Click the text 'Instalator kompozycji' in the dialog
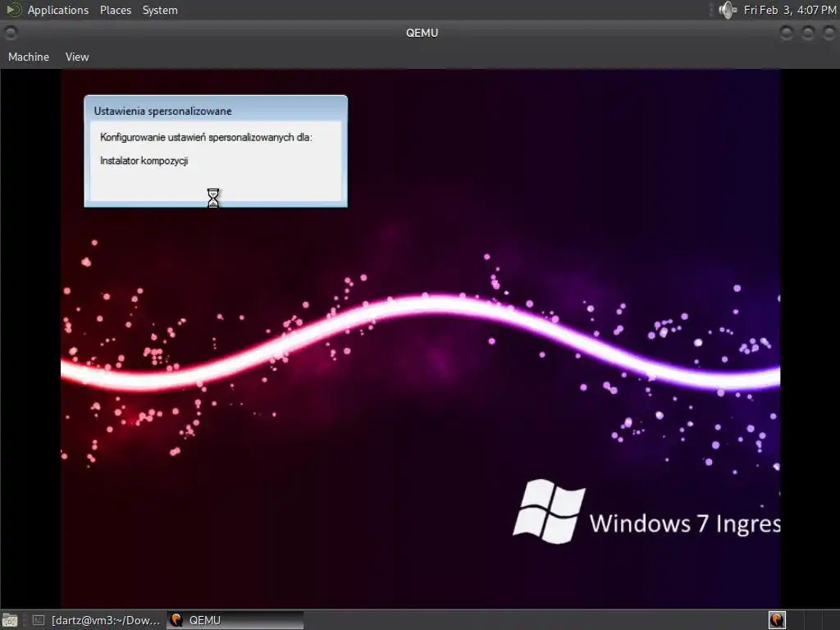 tap(144, 161)
